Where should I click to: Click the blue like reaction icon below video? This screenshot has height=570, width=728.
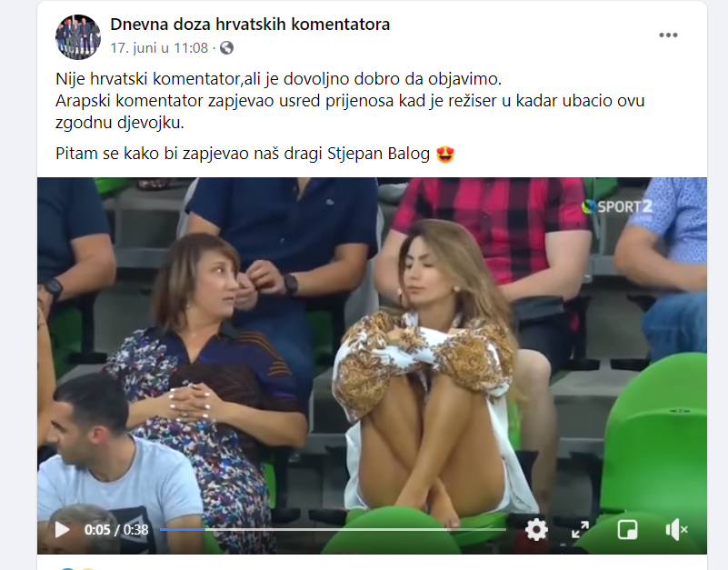point(67,568)
